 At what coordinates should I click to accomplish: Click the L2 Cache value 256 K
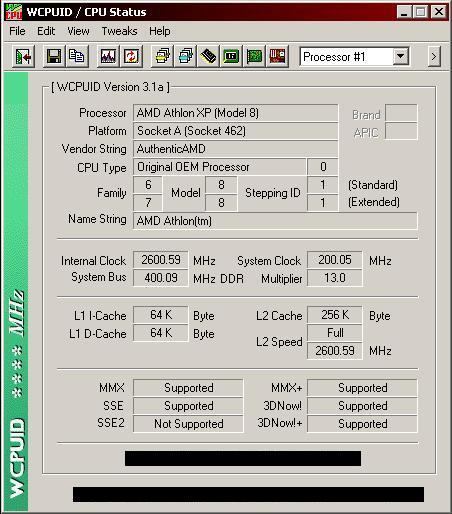coord(335,315)
